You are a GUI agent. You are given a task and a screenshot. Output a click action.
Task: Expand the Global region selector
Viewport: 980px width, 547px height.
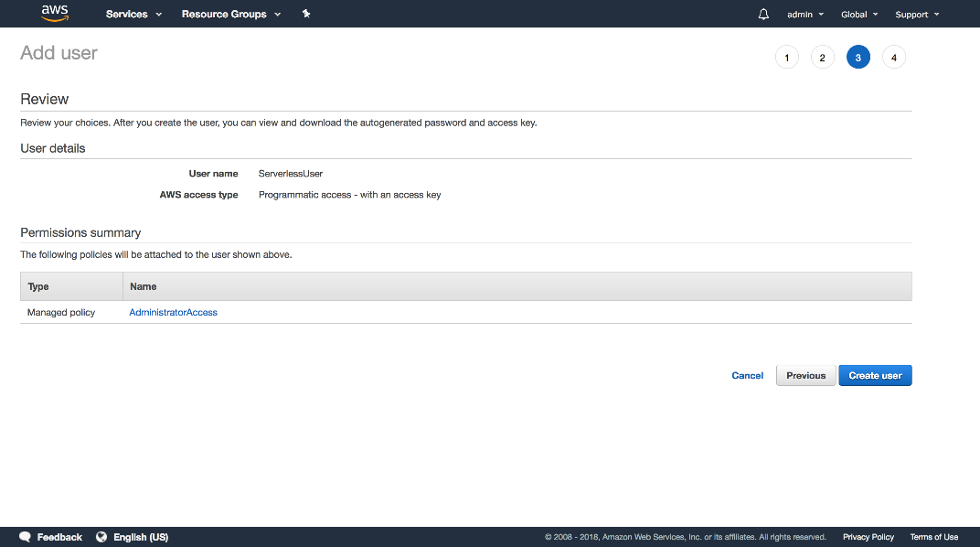(x=859, y=14)
